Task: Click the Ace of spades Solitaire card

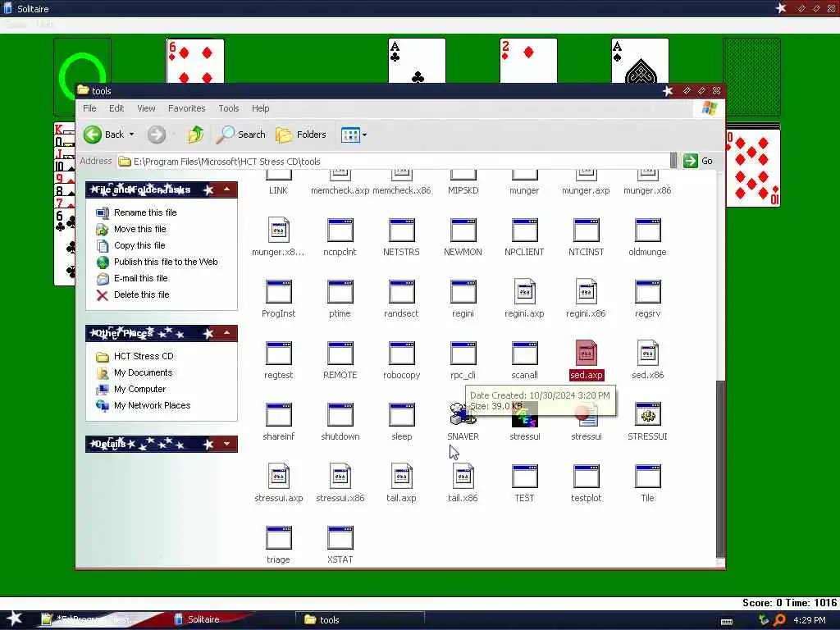Action: tap(640, 61)
